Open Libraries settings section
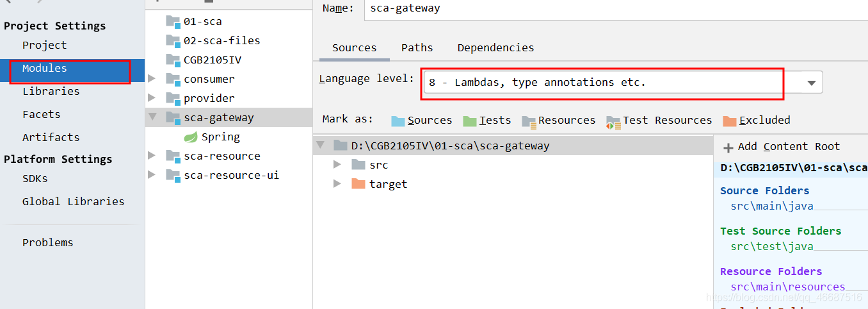868x309 pixels. click(51, 91)
